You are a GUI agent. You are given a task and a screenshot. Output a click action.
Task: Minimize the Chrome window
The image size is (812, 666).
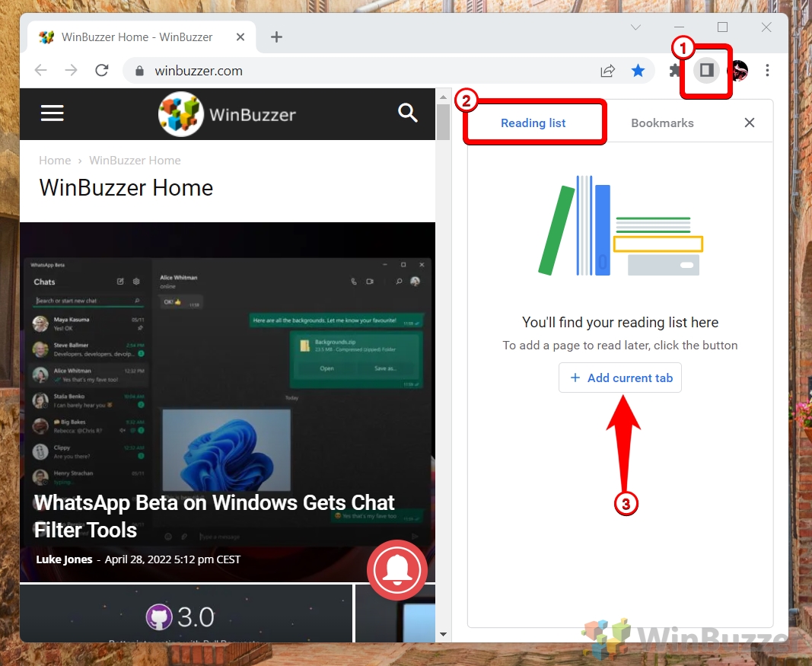click(x=680, y=27)
